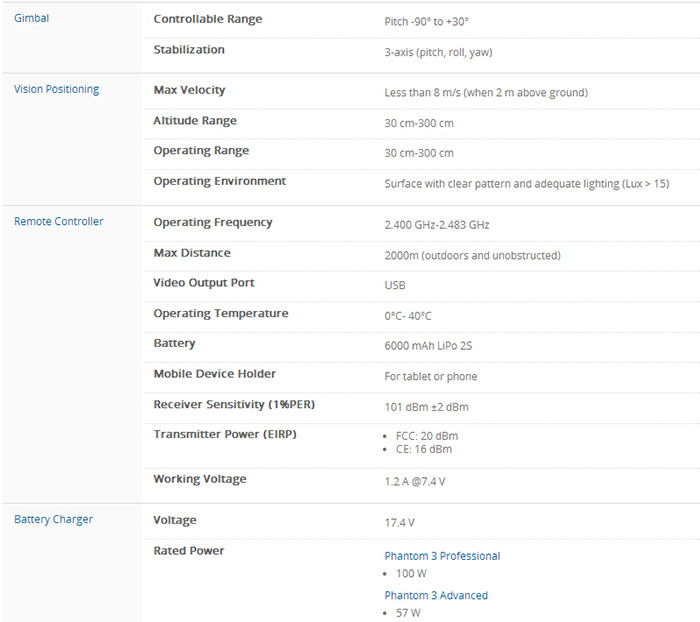700x622 pixels.
Task: Select the Stabilization row label
Action: pyautogui.click(x=189, y=50)
